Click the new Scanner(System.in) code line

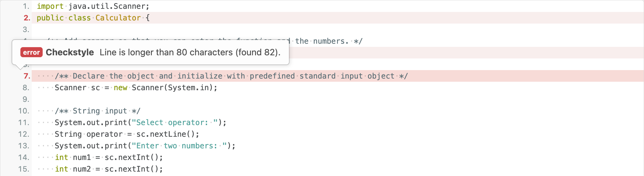pyautogui.click(x=136, y=88)
